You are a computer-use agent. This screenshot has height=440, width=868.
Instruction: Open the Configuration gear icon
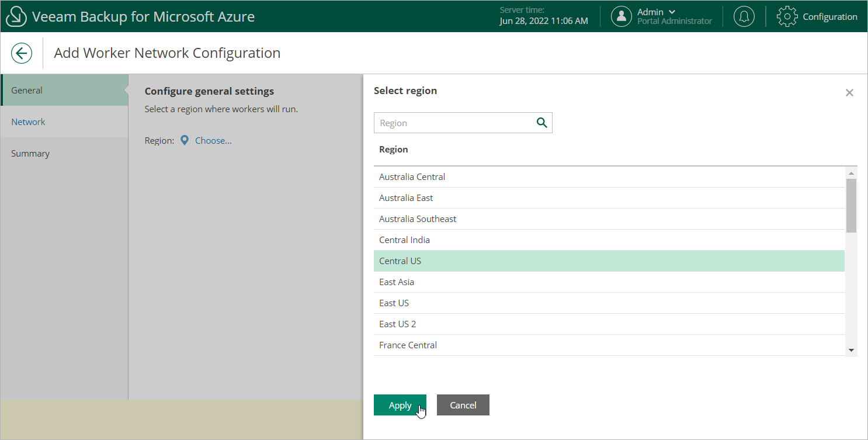tap(787, 16)
